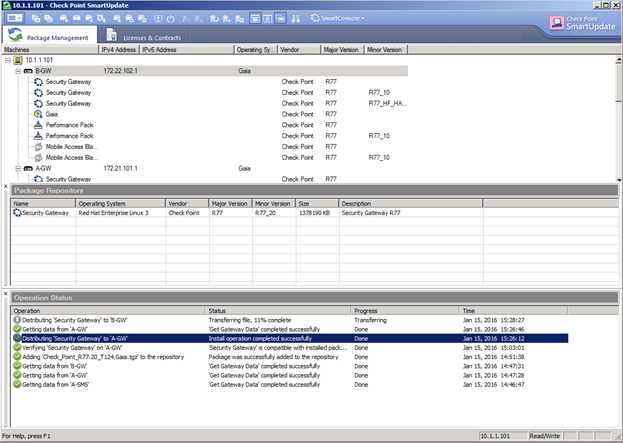
Task: Collapse the A-GW tree node
Action: click(x=18, y=168)
